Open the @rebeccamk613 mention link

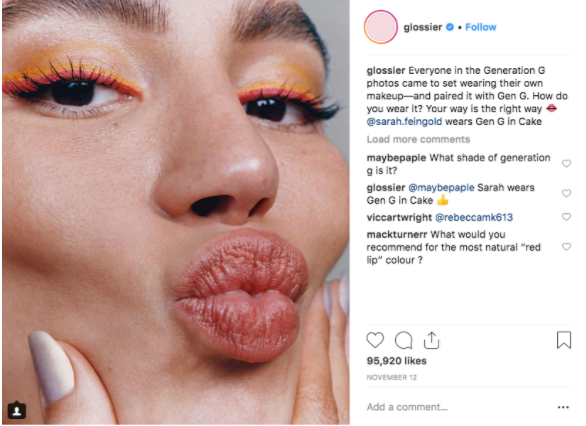pyautogui.click(x=474, y=217)
